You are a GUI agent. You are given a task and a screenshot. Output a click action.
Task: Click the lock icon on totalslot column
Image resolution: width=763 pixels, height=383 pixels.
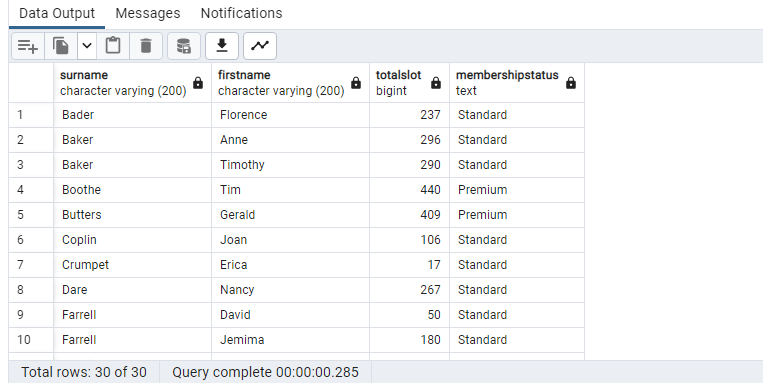(x=436, y=83)
